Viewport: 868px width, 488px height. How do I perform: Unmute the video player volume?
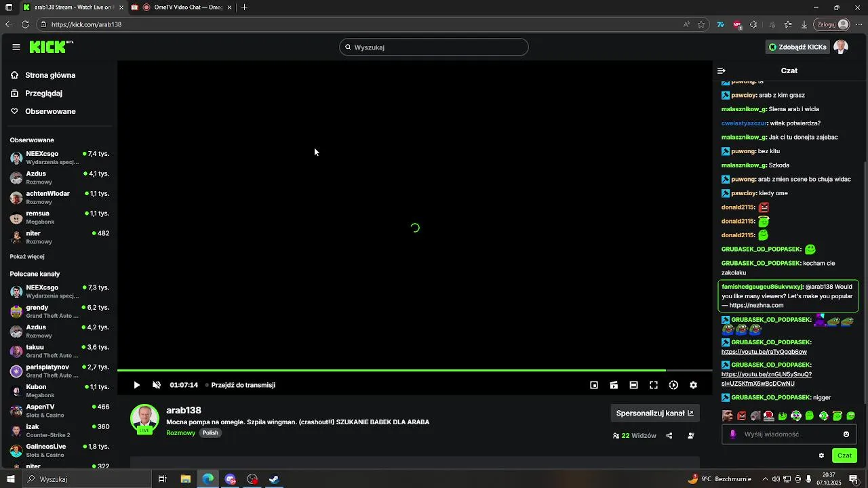click(157, 385)
